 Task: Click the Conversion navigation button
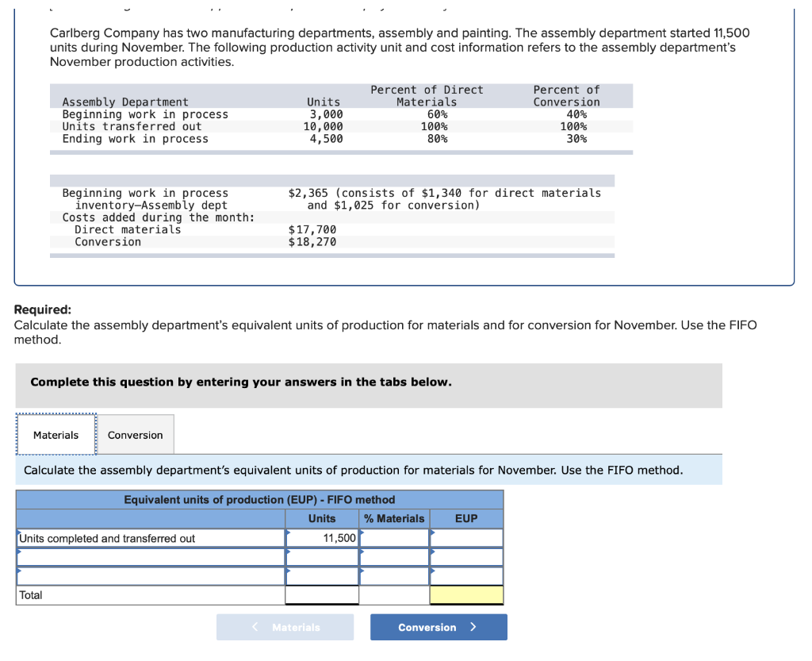(x=438, y=627)
